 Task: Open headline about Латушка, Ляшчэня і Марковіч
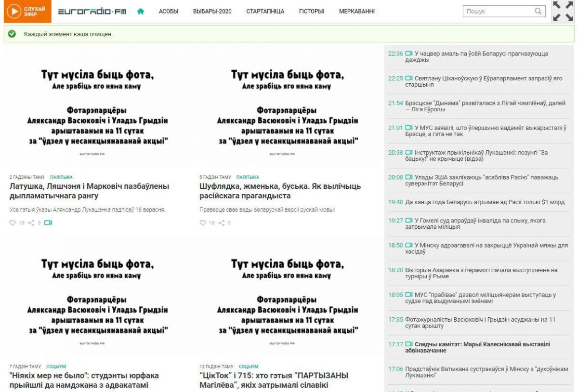click(89, 191)
